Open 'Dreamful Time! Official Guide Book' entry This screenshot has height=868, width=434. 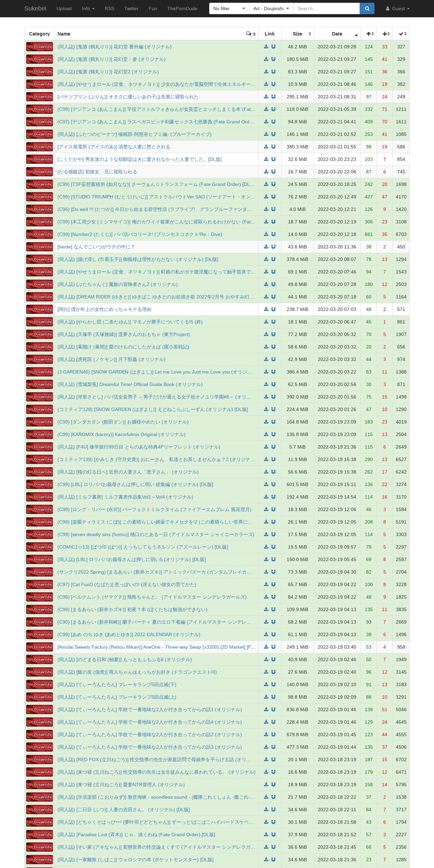tap(130, 384)
